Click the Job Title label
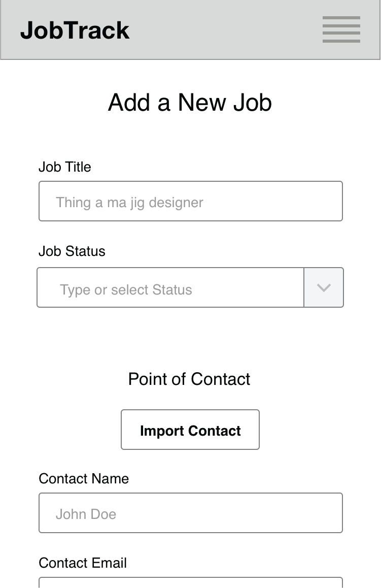The height and width of the screenshot is (588, 381). tap(64, 167)
